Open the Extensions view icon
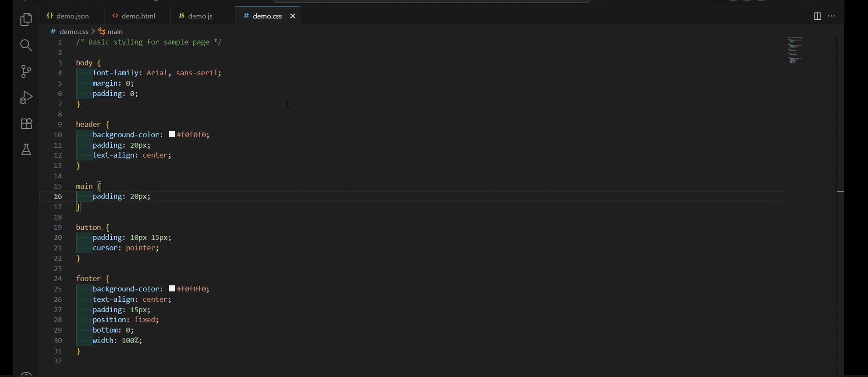Image resolution: width=868 pixels, height=377 pixels. (x=26, y=123)
